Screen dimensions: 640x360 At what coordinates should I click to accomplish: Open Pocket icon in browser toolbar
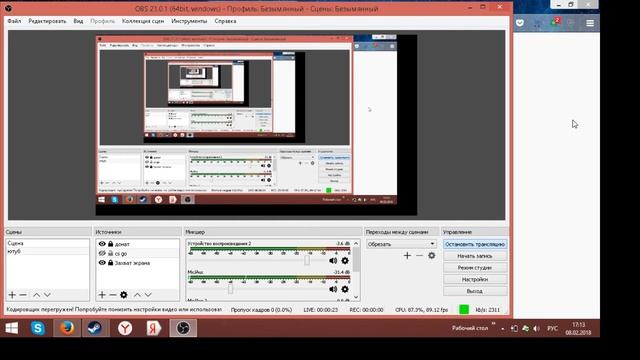(x=520, y=23)
